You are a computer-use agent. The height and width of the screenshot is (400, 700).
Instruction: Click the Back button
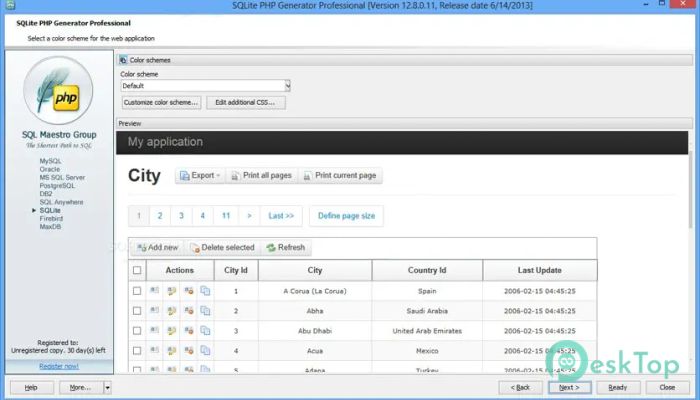pos(521,388)
